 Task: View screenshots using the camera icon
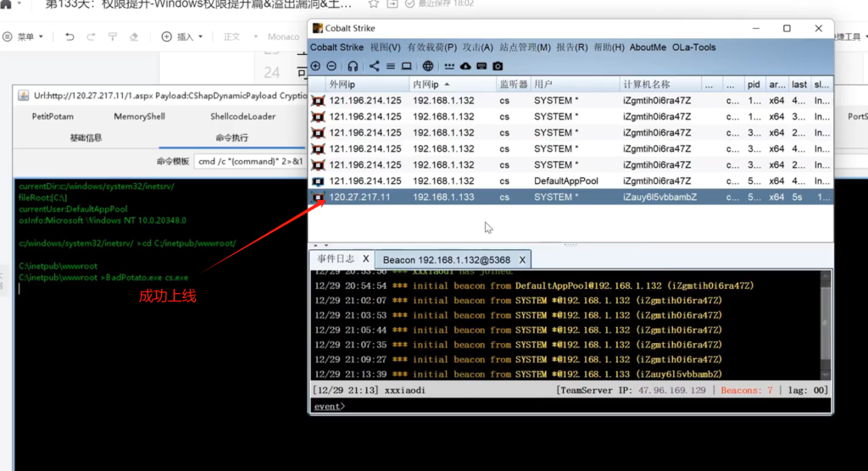tap(498, 66)
